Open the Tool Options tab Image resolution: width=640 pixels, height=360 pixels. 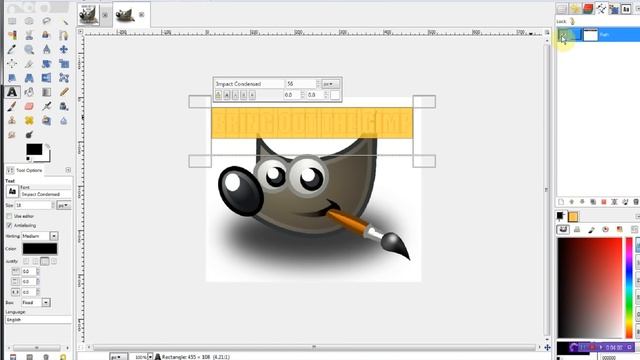(x=25, y=170)
